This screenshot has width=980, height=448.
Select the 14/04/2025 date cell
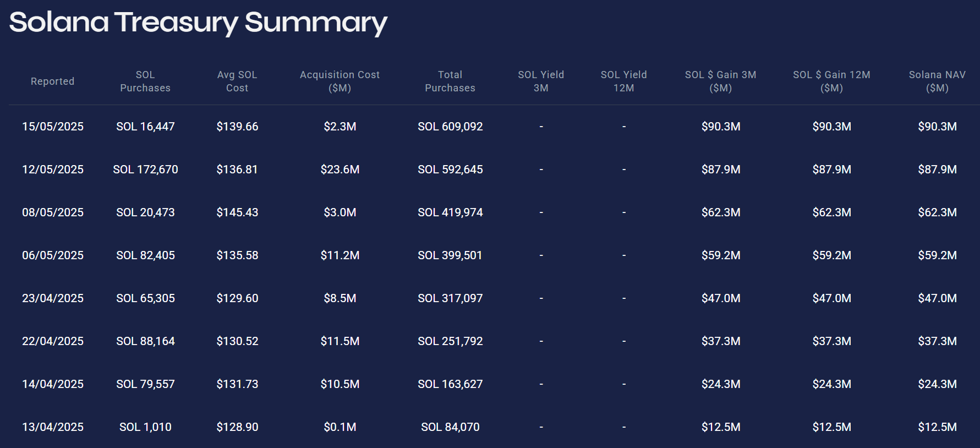click(x=53, y=384)
